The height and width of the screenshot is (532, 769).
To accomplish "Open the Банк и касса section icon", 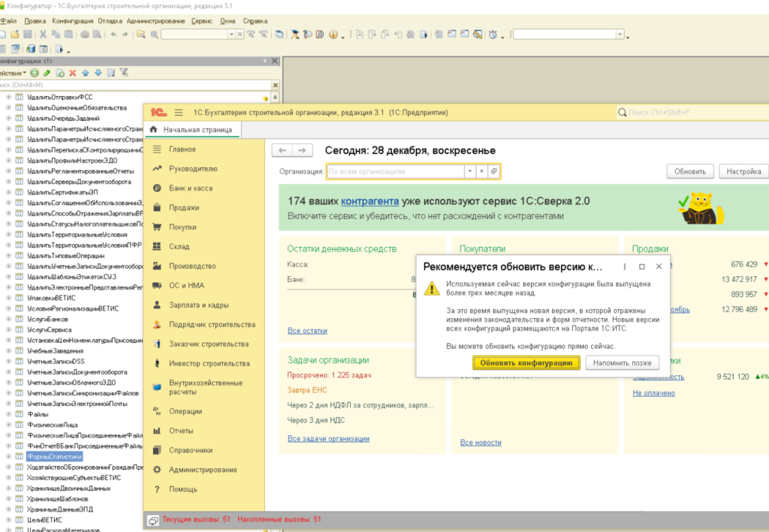I will coord(156,188).
